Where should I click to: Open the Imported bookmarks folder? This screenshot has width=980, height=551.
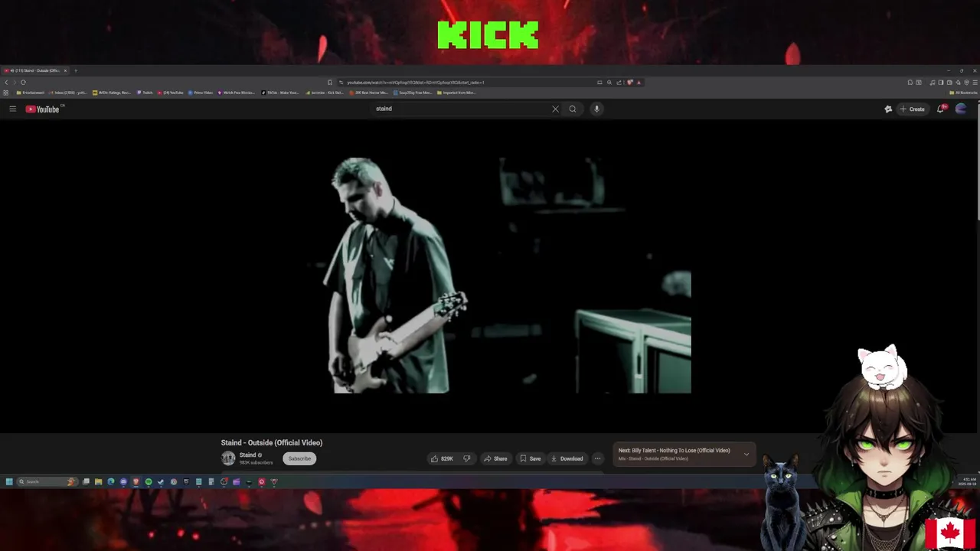(x=456, y=93)
